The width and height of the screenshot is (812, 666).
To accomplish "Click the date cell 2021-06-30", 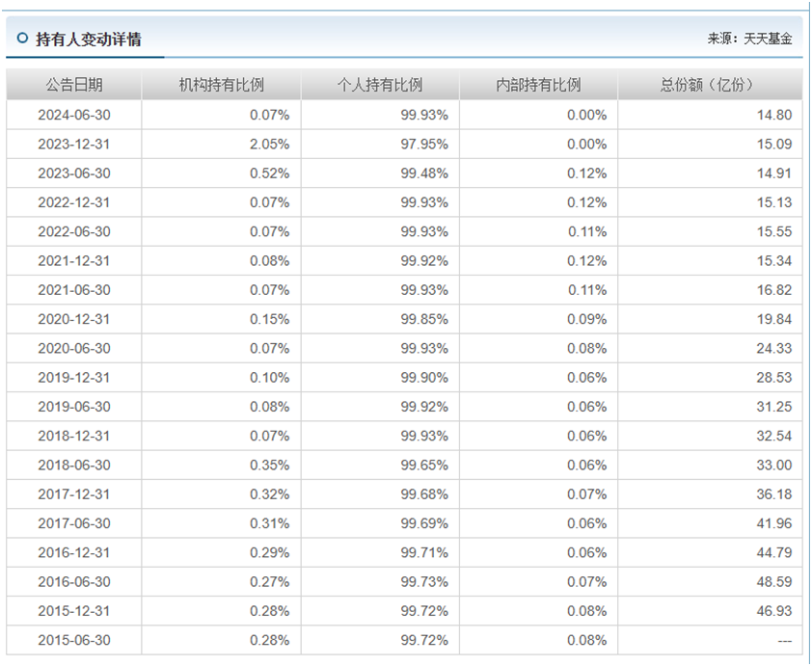I will click(74, 290).
